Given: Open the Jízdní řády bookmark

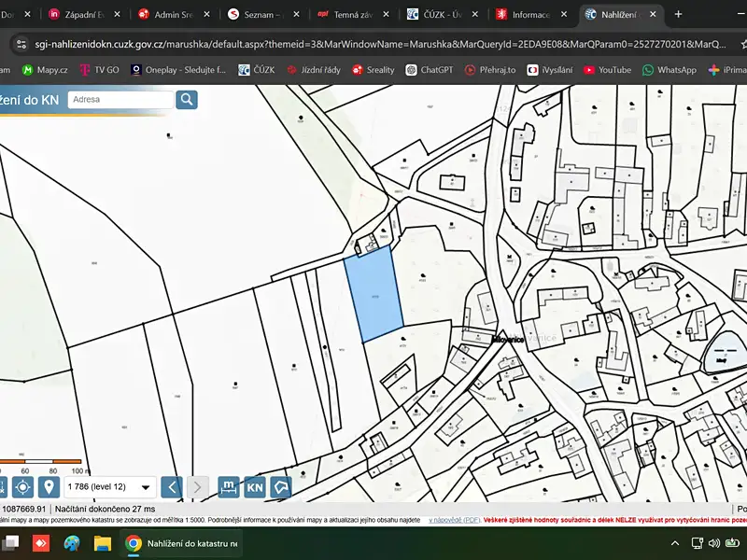Looking at the screenshot, I should pos(314,70).
